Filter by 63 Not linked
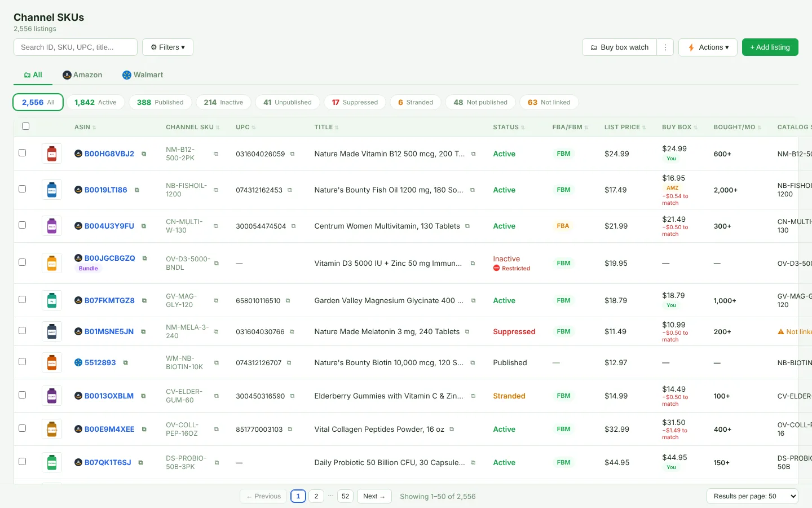This screenshot has width=812, height=508. click(x=549, y=102)
